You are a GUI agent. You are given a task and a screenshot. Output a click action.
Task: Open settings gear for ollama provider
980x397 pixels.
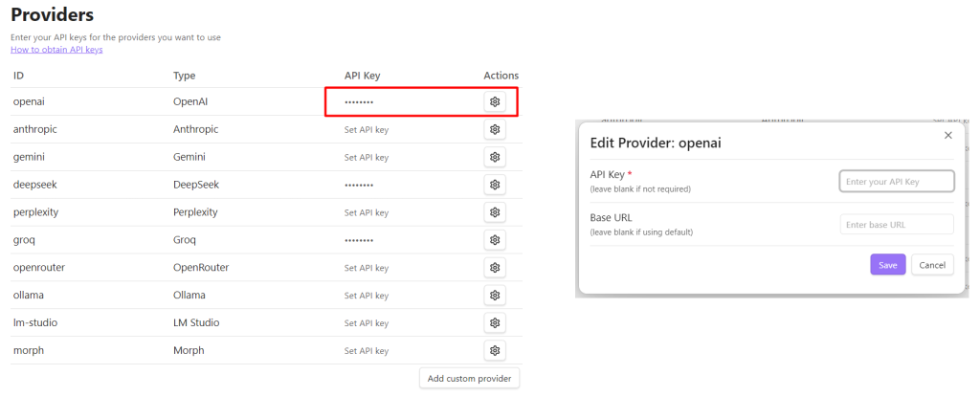click(495, 295)
